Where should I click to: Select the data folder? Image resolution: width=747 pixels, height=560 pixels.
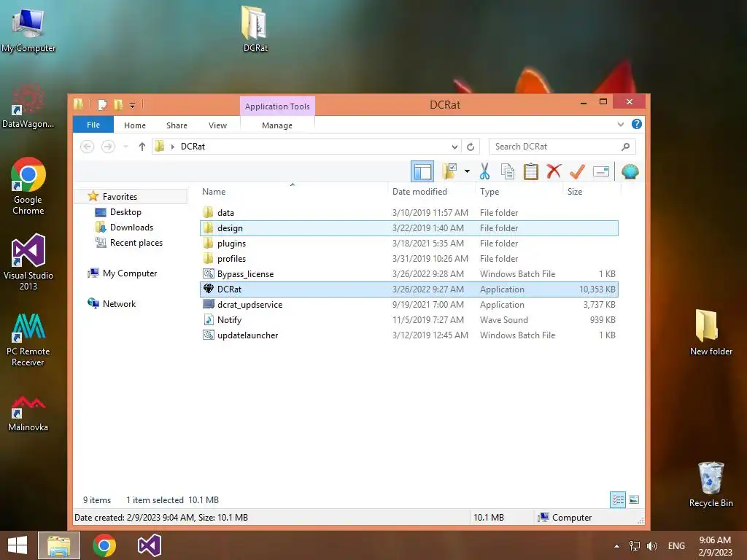[409, 213]
